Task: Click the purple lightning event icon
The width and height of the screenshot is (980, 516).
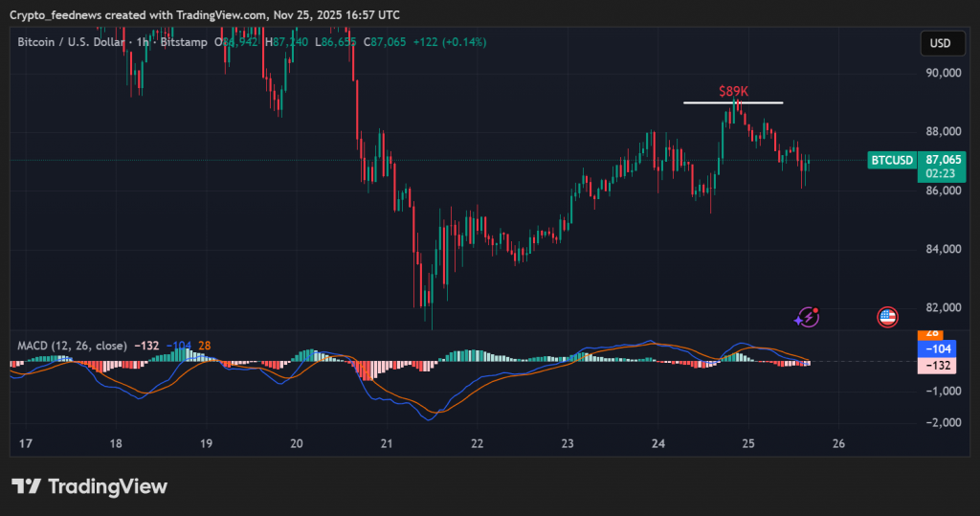Action: (x=809, y=317)
